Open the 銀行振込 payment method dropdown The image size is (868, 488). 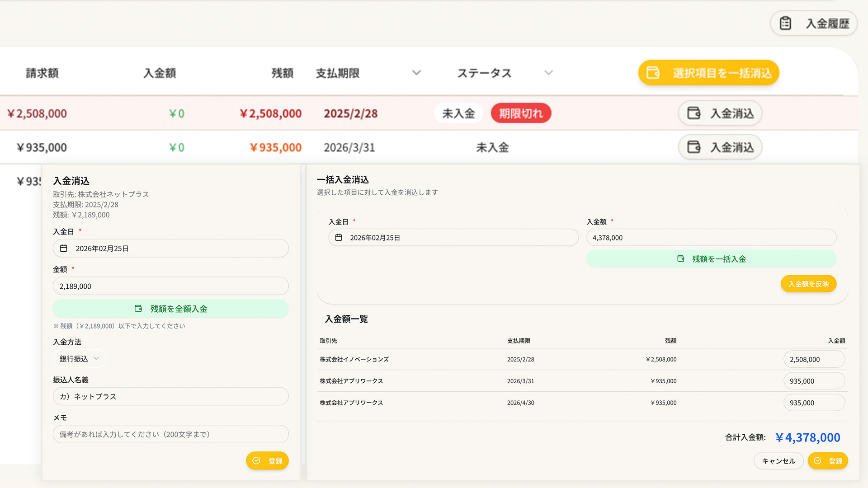[80, 359]
